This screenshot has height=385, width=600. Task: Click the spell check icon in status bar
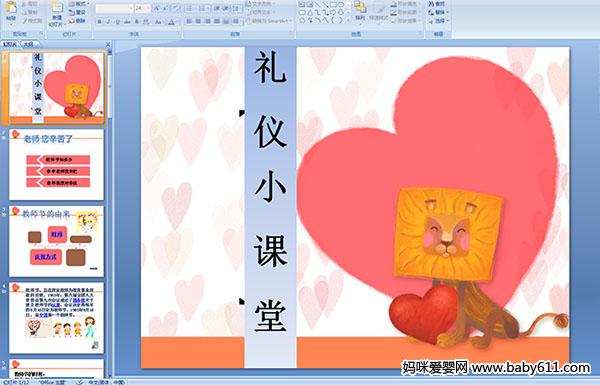tap(80, 382)
